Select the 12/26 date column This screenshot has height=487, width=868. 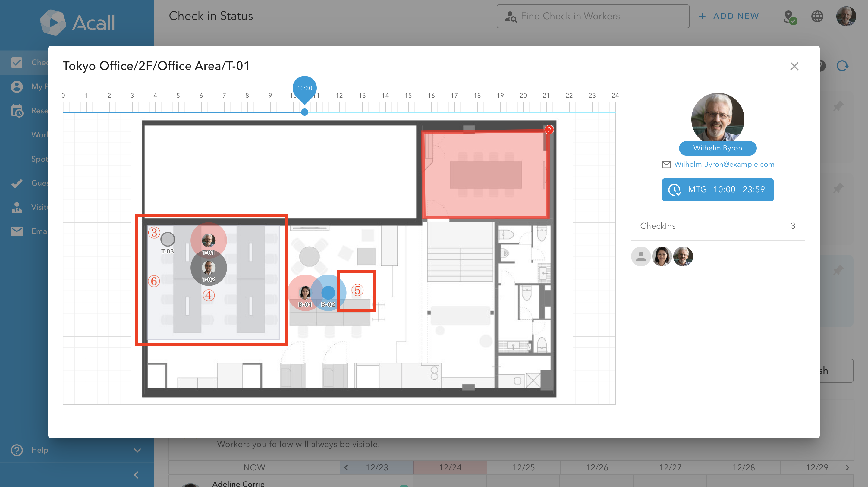(x=597, y=467)
